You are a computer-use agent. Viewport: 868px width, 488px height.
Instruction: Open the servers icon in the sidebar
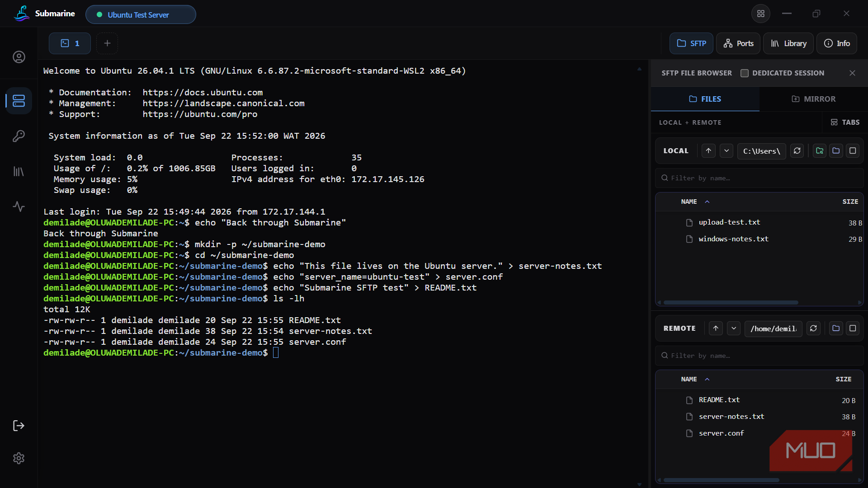[x=19, y=100]
